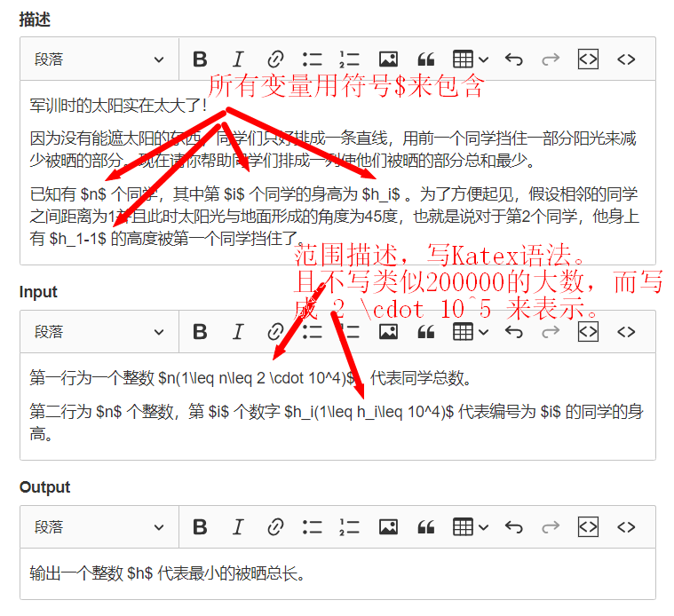Open the 段落 heading dropdown in 描述 editor
The width and height of the screenshot is (674, 616).
coord(99,59)
